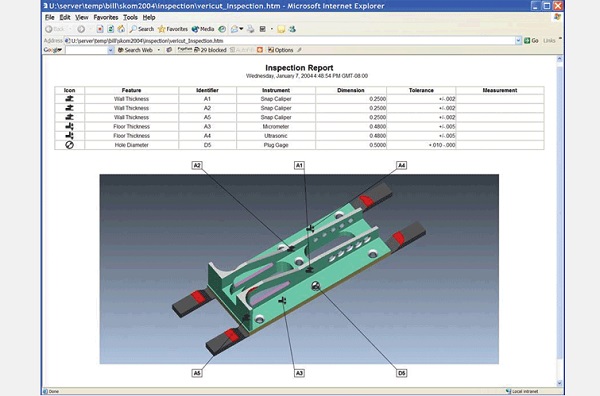Expand the Google search box dropdown
Image resolution: width=600 pixels, height=396 pixels.
[x=111, y=50]
